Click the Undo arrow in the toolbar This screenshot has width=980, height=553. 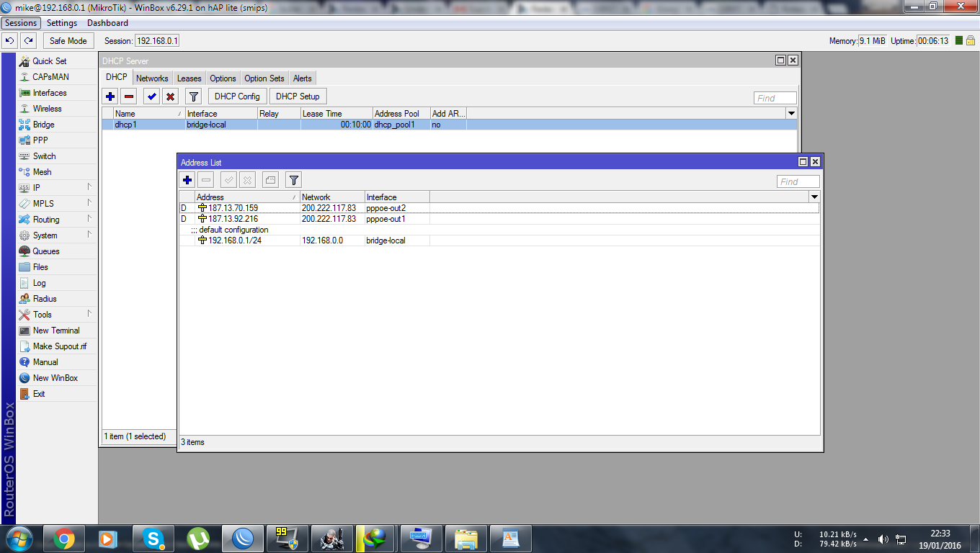pos(10,41)
